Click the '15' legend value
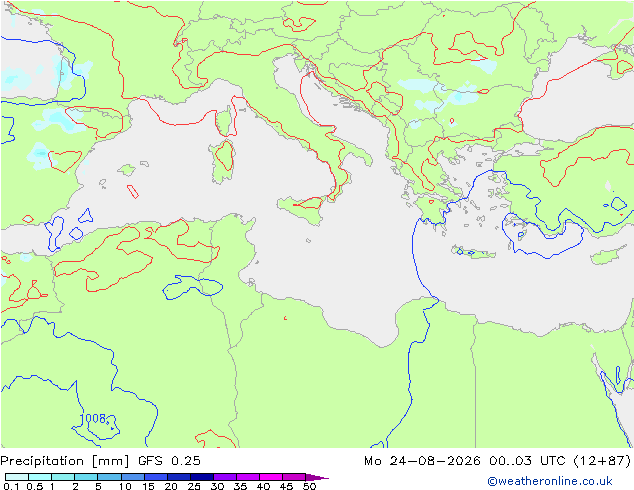 (148, 486)
